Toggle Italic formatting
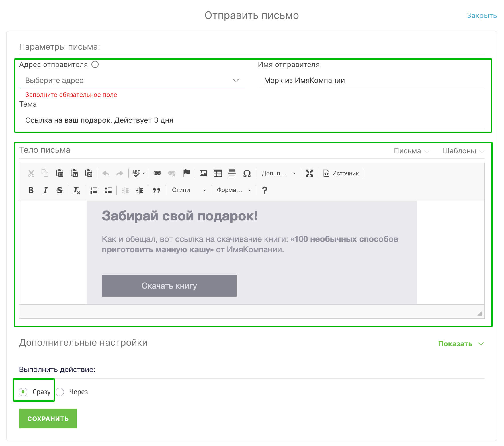 click(x=45, y=190)
